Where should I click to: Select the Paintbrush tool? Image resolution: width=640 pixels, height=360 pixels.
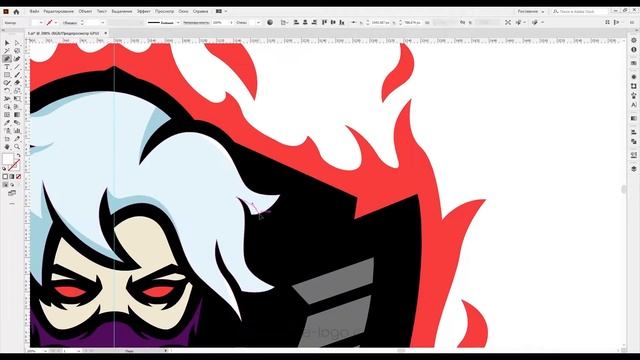(17, 75)
